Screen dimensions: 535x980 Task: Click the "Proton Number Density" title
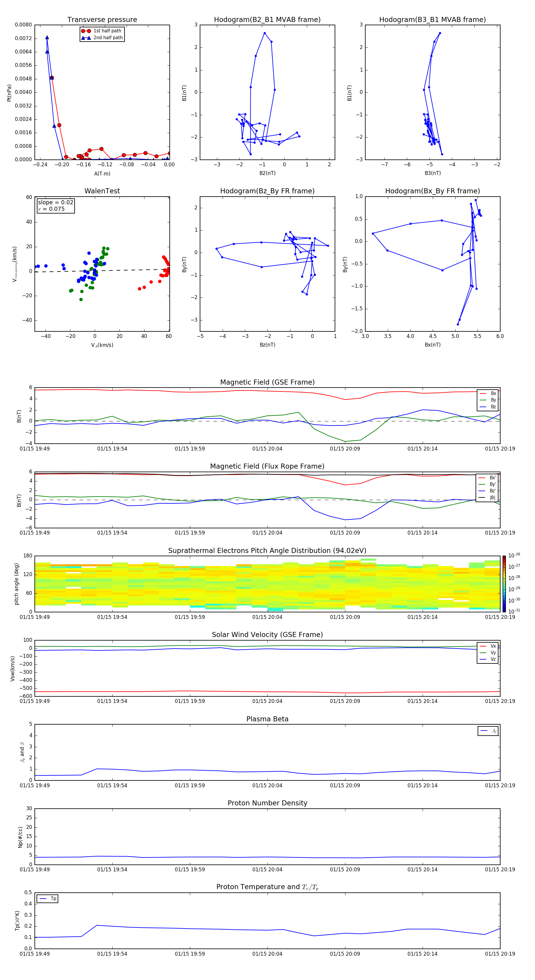click(267, 803)
